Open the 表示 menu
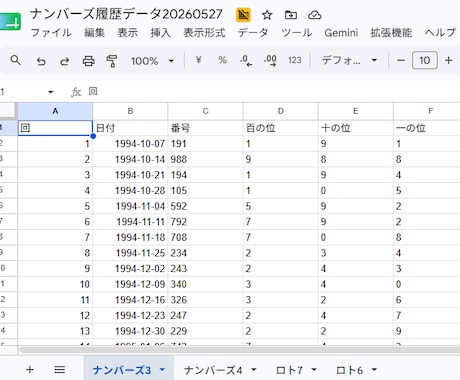Image resolution: width=460 pixels, height=380 pixels. [127, 33]
